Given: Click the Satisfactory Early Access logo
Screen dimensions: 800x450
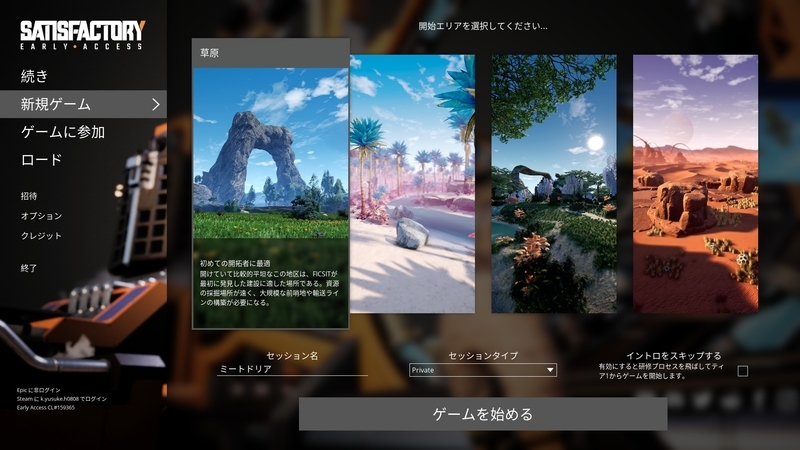Looking at the screenshot, I should click(x=83, y=35).
